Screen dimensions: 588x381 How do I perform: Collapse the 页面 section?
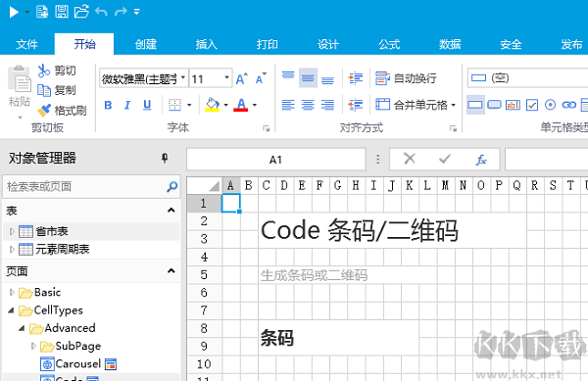coord(171,271)
